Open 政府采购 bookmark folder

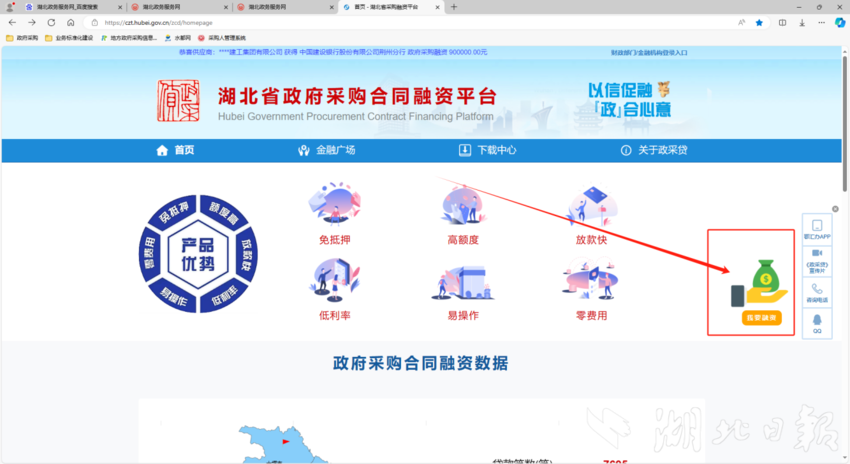[22, 37]
